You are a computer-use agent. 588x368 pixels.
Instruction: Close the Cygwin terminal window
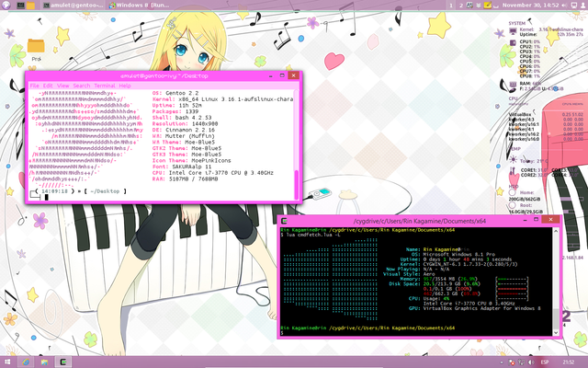(x=550, y=219)
